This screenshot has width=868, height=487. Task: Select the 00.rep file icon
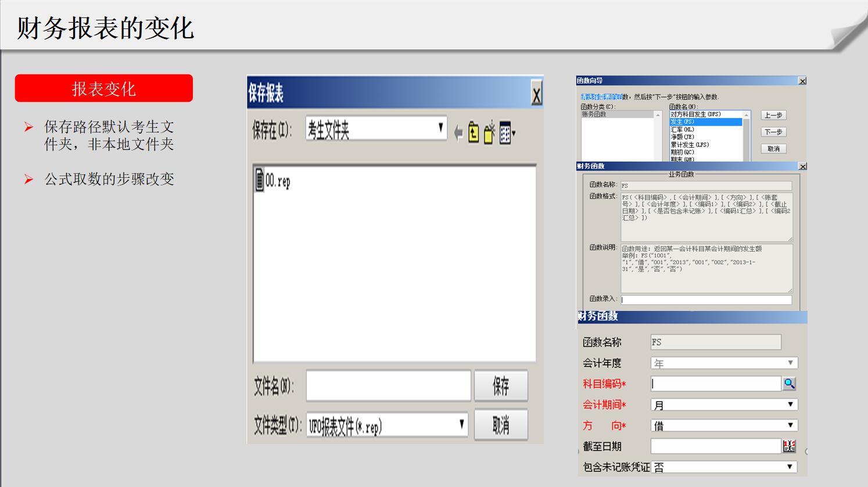pyautogui.click(x=259, y=180)
